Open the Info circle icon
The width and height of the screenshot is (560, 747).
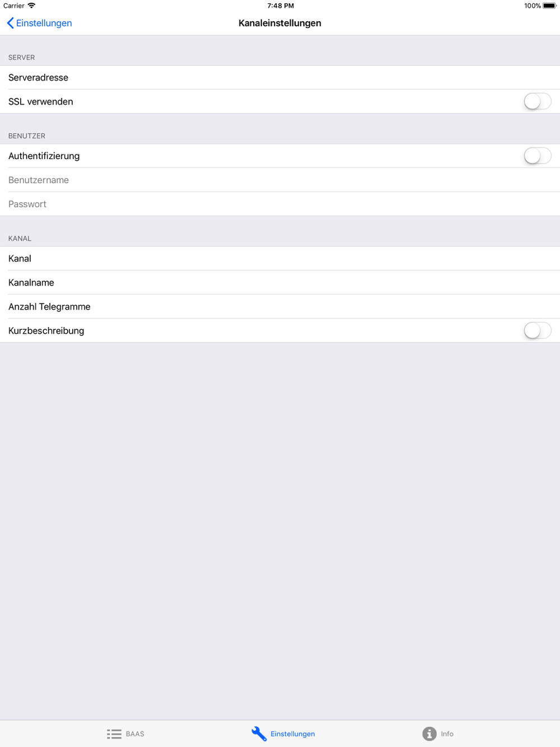[x=430, y=734]
